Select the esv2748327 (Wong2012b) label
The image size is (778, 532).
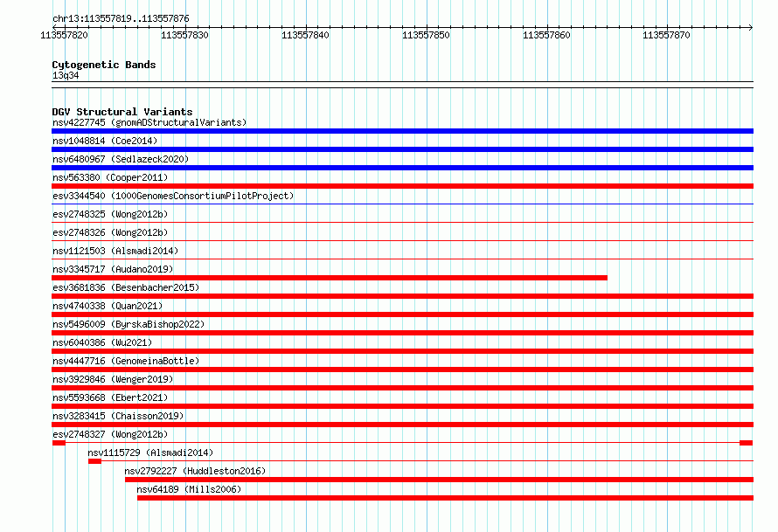110,434
